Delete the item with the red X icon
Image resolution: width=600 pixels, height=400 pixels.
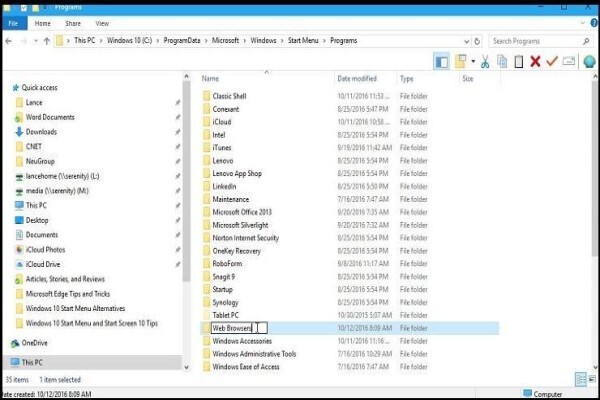(x=535, y=61)
